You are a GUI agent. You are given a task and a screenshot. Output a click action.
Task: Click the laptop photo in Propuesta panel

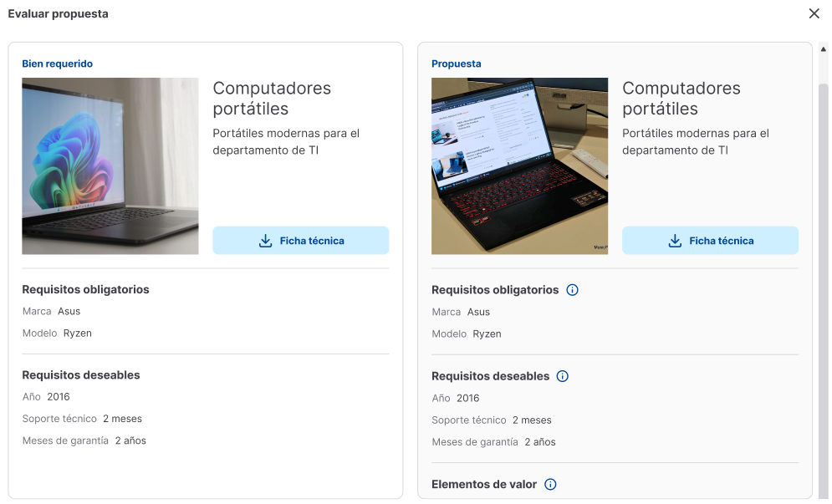click(519, 165)
